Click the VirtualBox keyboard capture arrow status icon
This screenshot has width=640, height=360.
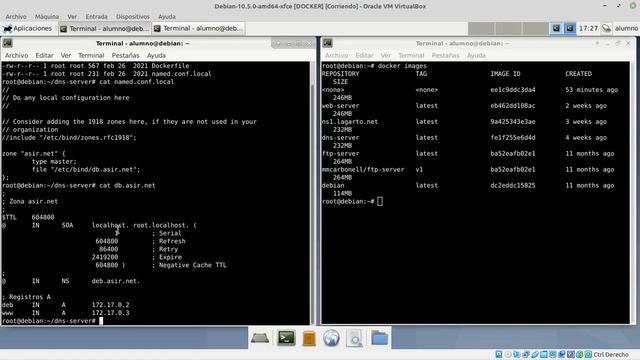coord(588,354)
